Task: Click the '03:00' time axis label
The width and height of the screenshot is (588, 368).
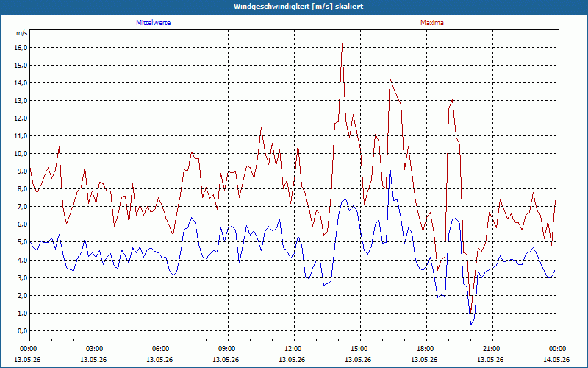Action: [x=96, y=349]
